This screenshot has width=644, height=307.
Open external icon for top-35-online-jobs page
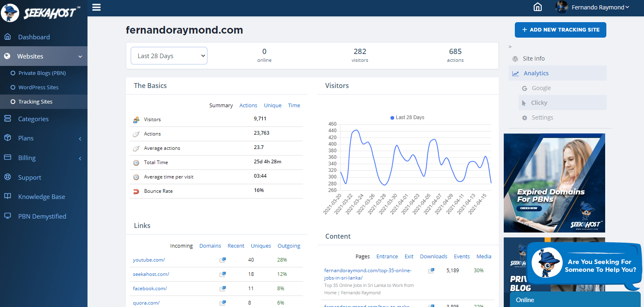tap(431, 271)
